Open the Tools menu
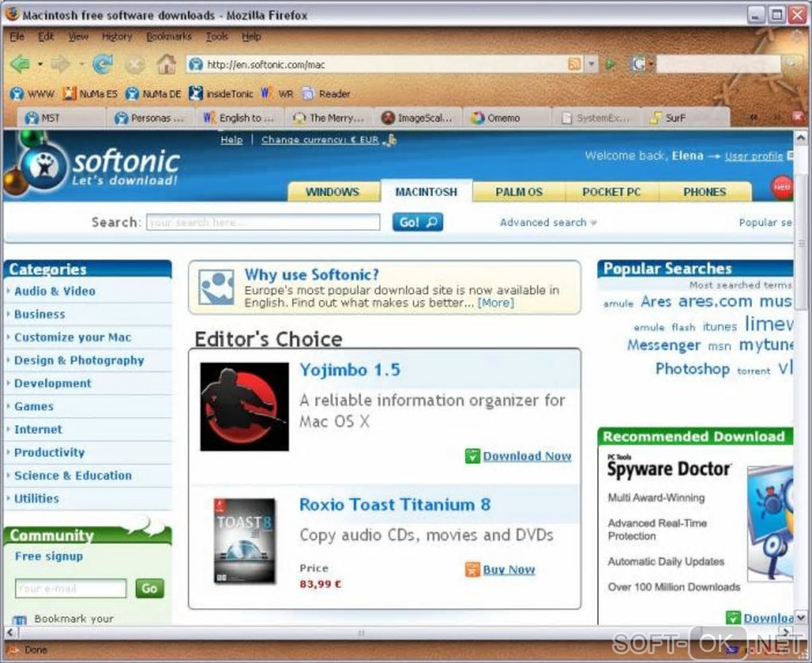This screenshot has width=812, height=663. tap(217, 37)
